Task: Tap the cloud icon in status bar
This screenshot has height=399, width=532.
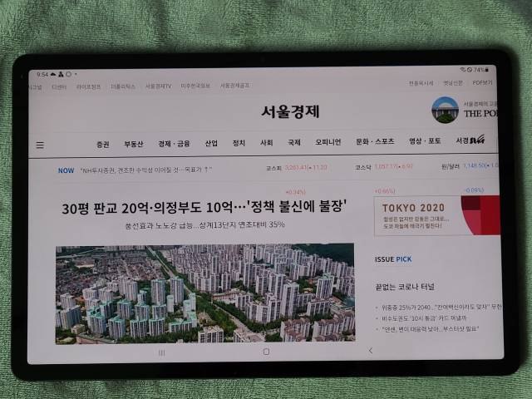Action: (x=53, y=74)
